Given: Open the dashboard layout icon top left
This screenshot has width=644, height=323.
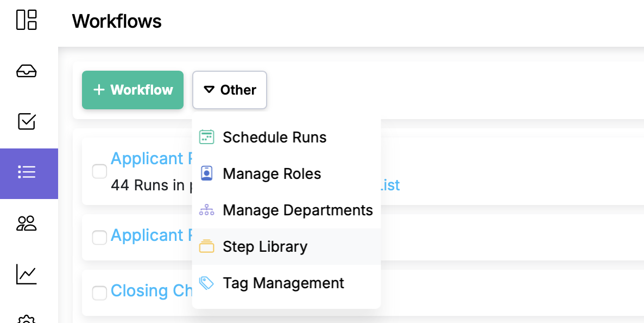Looking at the screenshot, I should (x=26, y=20).
